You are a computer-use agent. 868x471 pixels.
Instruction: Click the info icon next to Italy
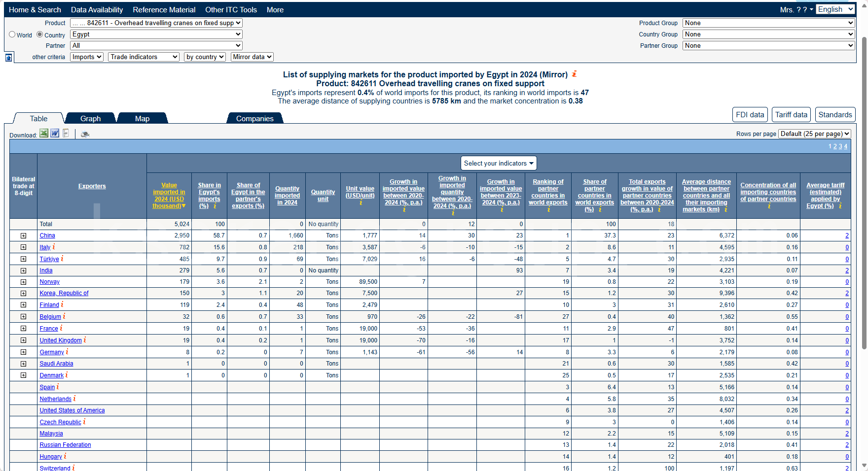54,247
